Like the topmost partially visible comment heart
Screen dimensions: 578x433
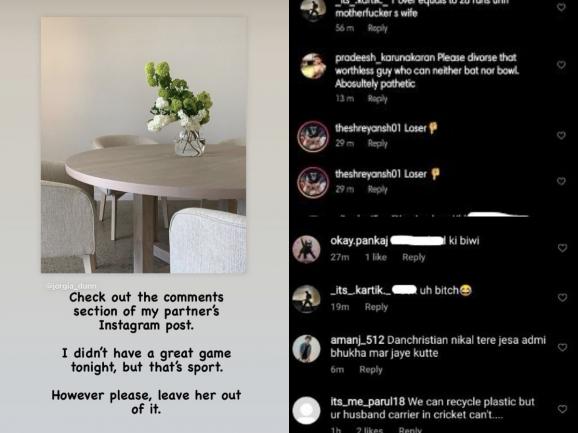(x=561, y=7)
